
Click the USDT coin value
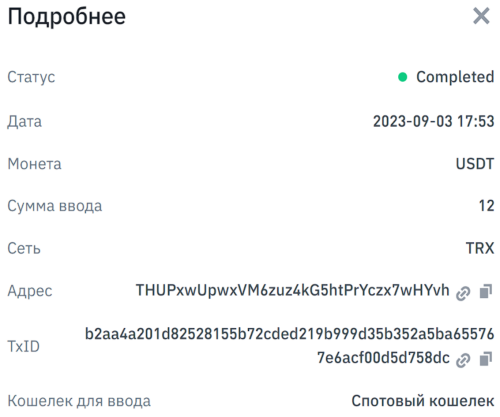click(x=475, y=164)
